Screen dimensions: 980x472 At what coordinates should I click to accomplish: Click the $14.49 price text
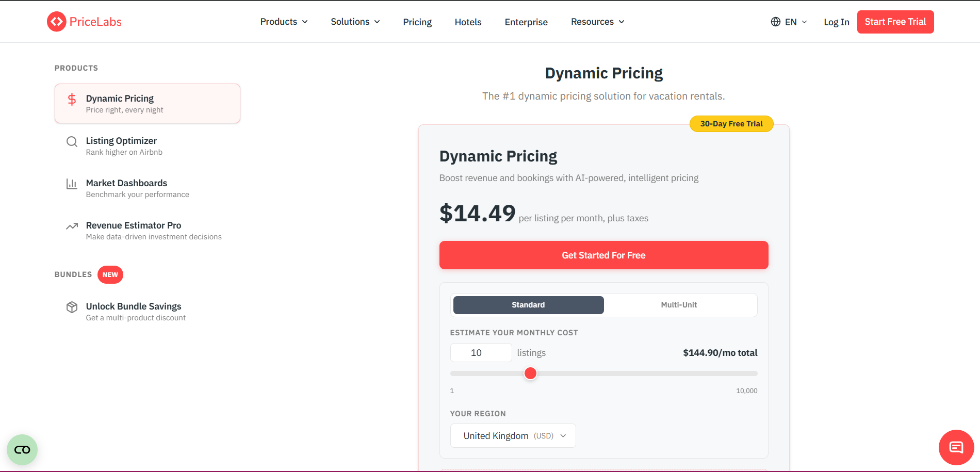coord(477,214)
